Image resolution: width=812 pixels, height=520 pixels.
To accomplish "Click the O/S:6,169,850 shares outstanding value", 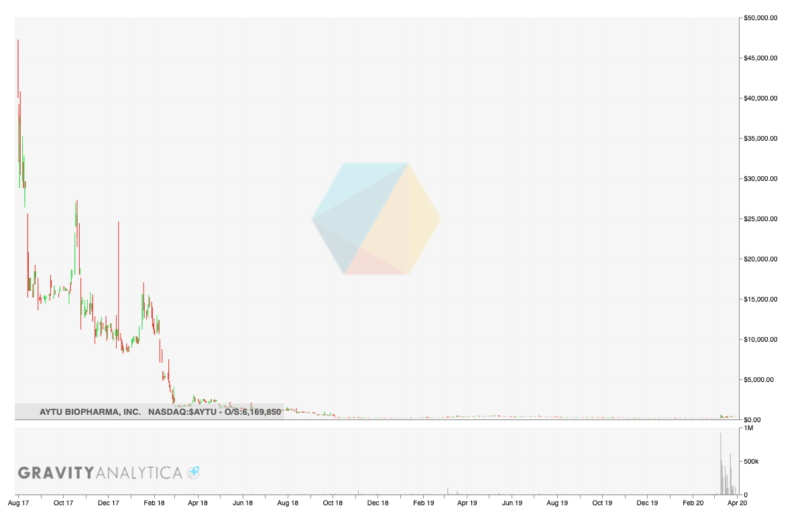I will (253, 412).
